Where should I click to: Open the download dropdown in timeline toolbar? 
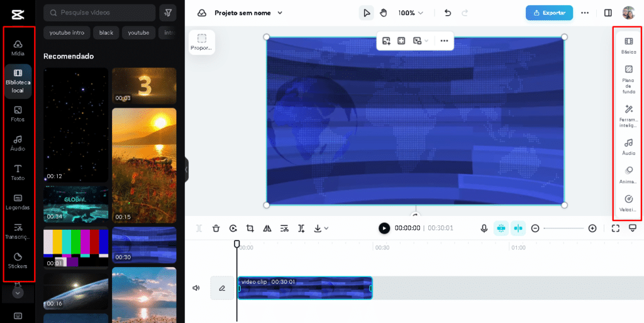tap(321, 228)
